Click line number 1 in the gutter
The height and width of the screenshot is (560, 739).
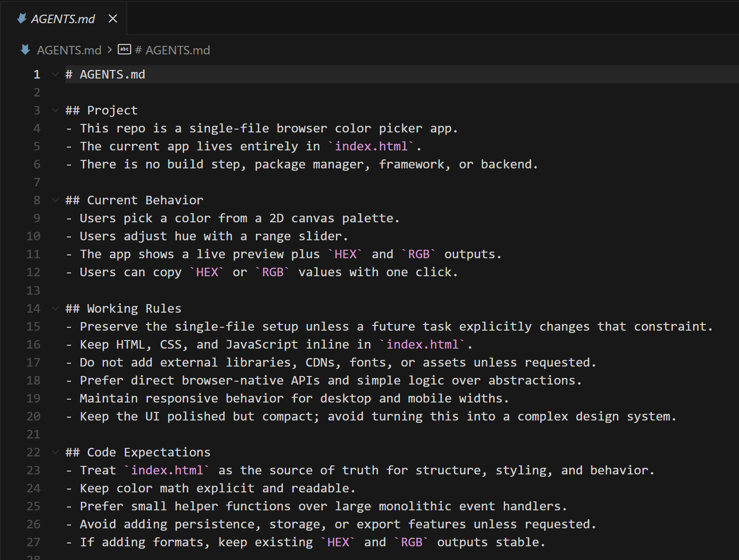(x=37, y=74)
